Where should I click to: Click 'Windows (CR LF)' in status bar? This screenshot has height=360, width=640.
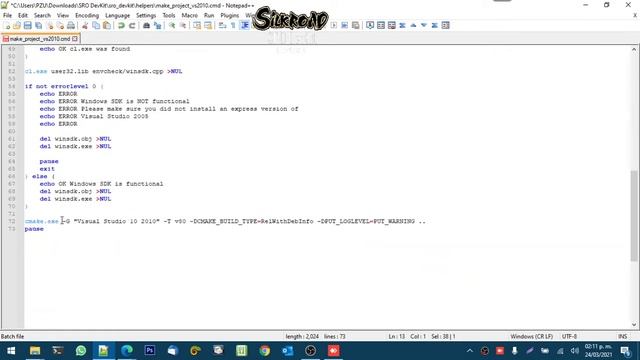pyautogui.click(x=531, y=336)
